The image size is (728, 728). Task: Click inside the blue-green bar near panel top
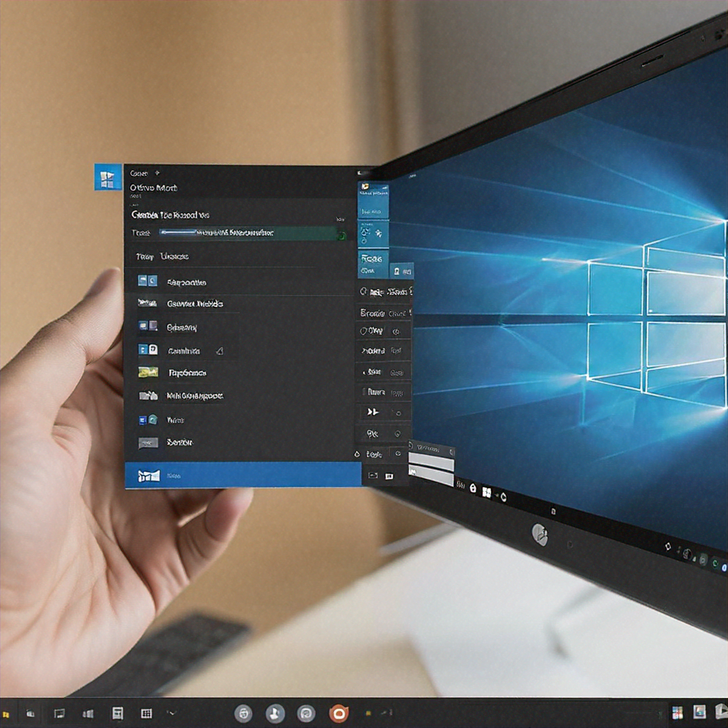[x=253, y=232]
